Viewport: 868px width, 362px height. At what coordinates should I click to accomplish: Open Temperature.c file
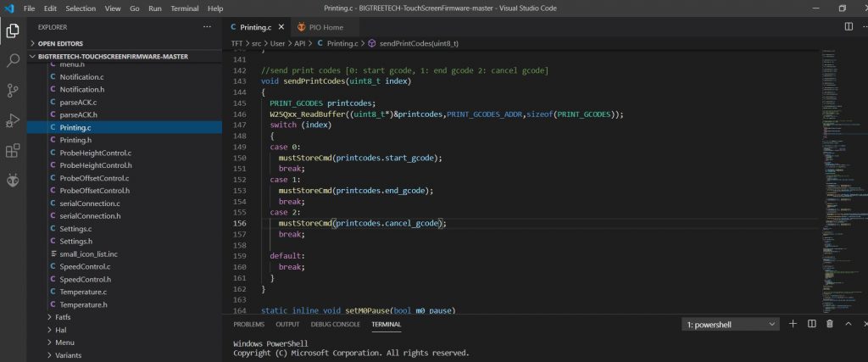(x=125, y=292)
